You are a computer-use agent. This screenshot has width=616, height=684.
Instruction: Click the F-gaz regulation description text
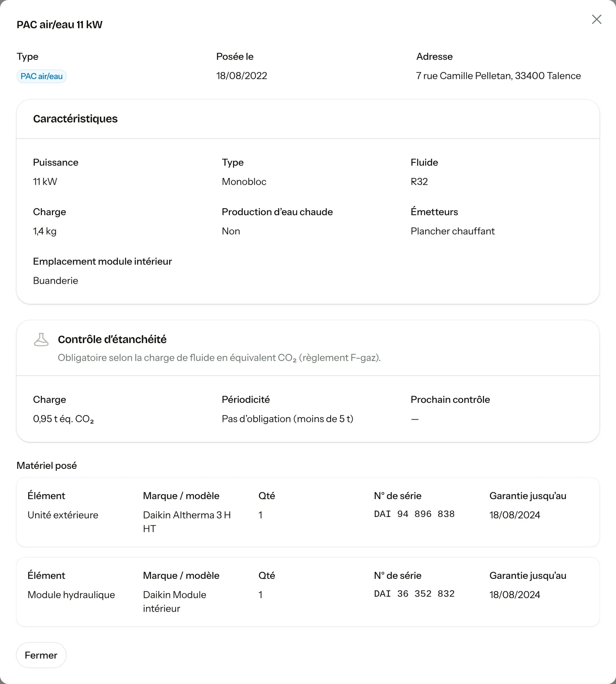point(219,358)
